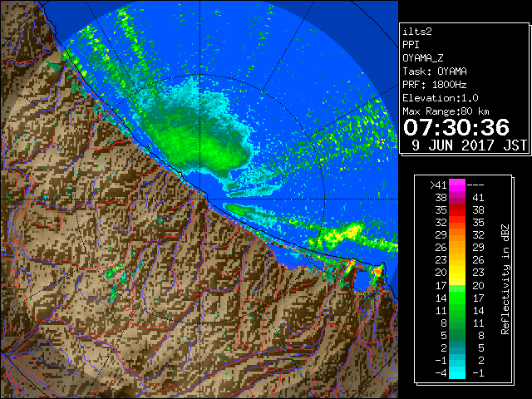Screen dimensions: 532x399
Task: Click the "PPI" scan type label
Action: (x=411, y=45)
